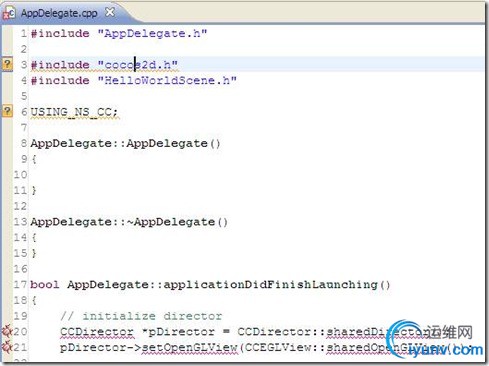Click line number 16 in the gutter
This screenshot has height=366, width=489.
coord(20,269)
